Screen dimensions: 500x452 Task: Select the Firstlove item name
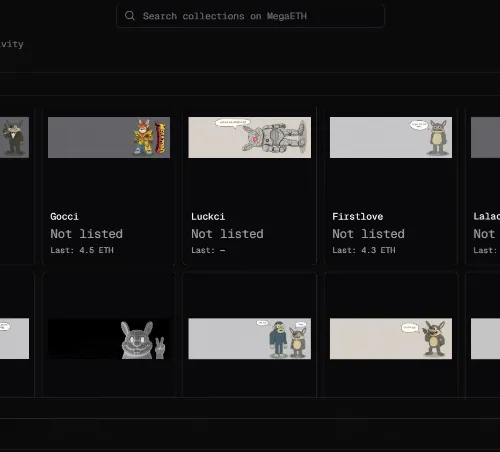click(x=358, y=217)
